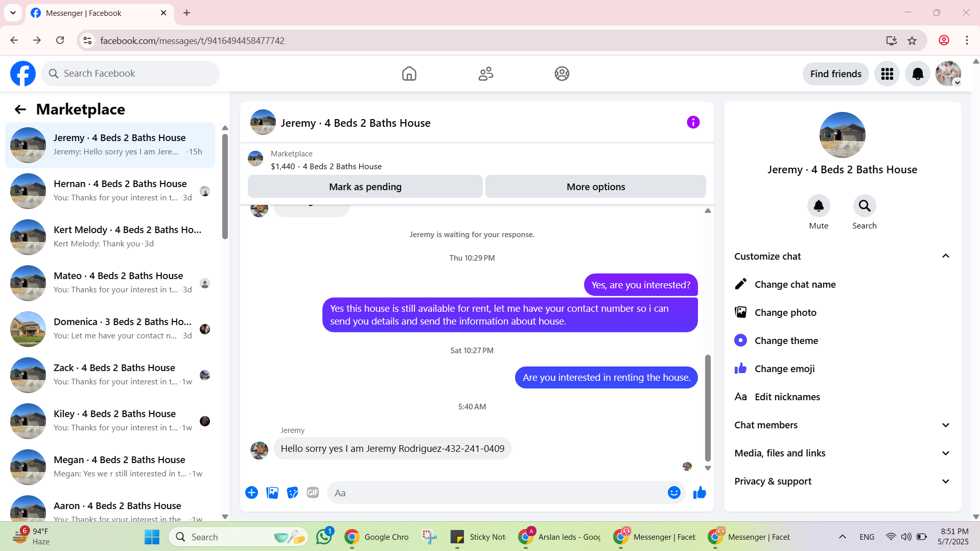Send a thumbs-up like
Image resolution: width=980 pixels, height=551 pixels.
tap(699, 492)
